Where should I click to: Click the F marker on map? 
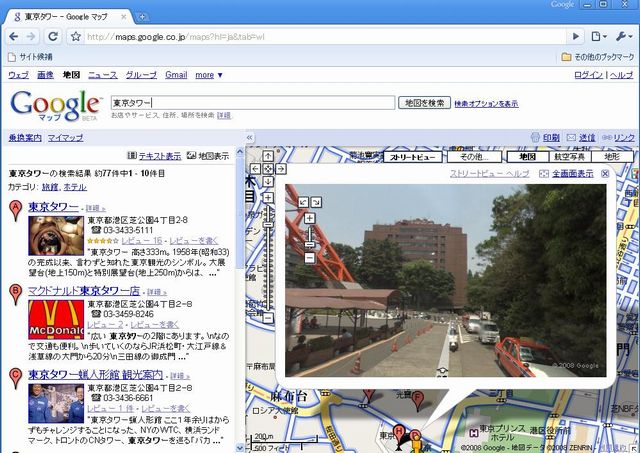[x=417, y=400]
